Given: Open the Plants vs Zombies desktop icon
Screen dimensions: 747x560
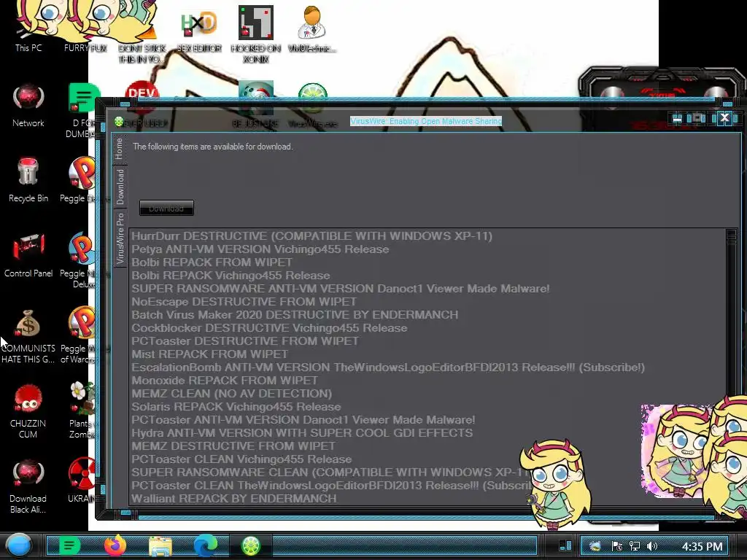Looking at the screenshot, I should [82, 410].
